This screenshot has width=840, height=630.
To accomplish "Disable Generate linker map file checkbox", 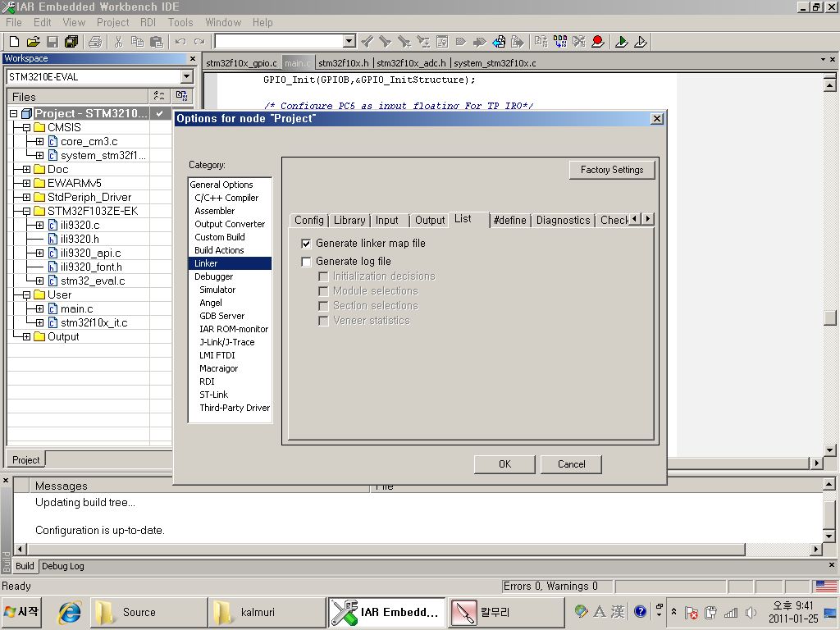I will click(306, 244).
